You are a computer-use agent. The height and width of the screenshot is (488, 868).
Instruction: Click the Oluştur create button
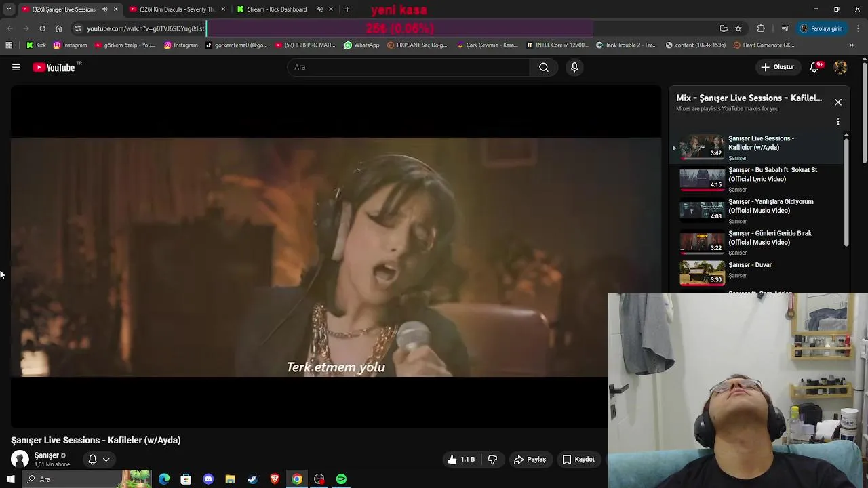click(777, 67)
